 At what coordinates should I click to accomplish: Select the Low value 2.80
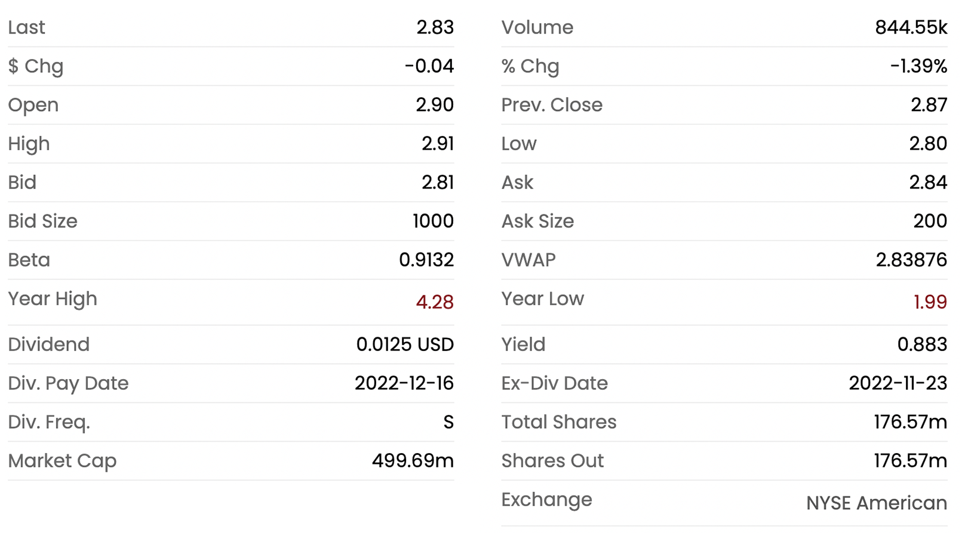(x=928, y=144)
